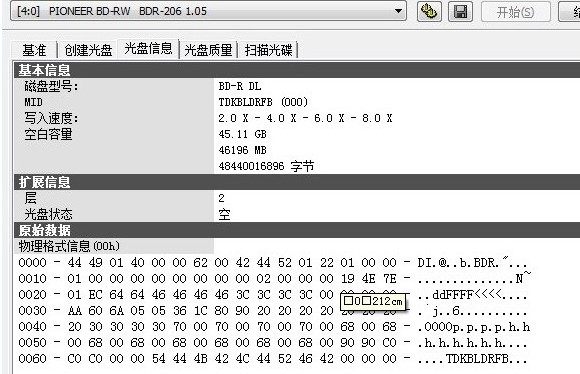Screen dimensions: 580x374
Task: Click the floppy disk save icon
Action: coord(460,11)
